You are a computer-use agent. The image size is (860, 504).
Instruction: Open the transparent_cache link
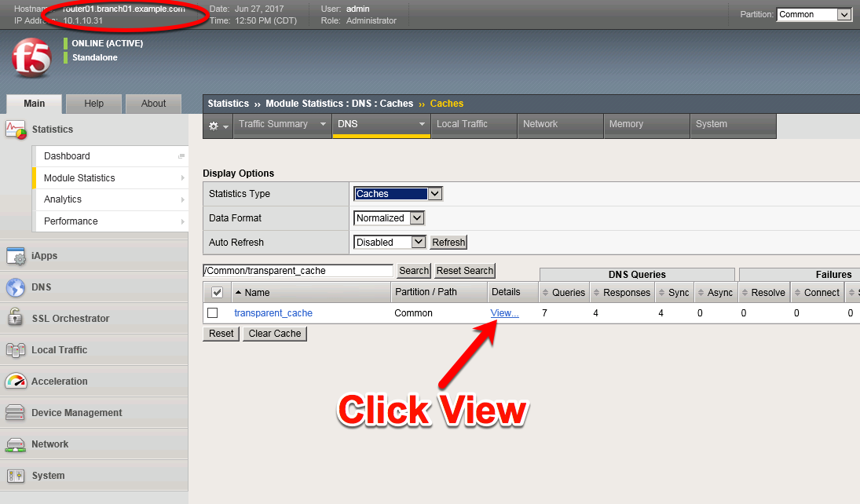tap(273, 313)
